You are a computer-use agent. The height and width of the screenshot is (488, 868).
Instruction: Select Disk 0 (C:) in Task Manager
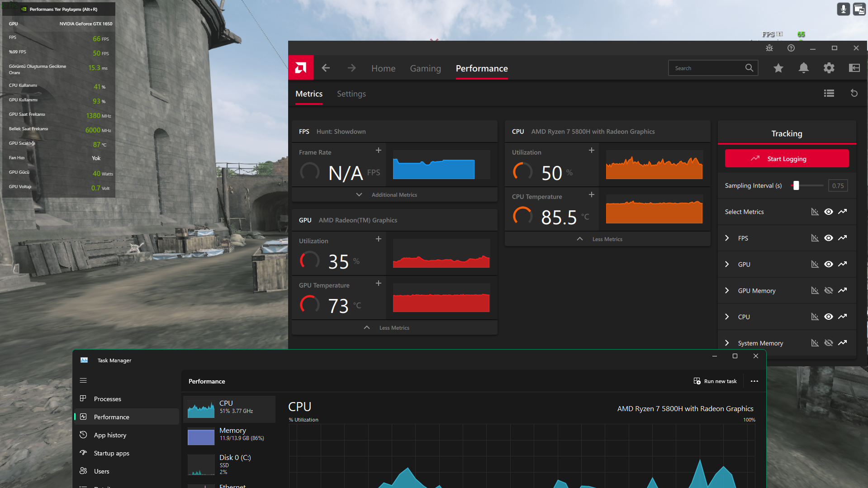click(x=229, y=464)
